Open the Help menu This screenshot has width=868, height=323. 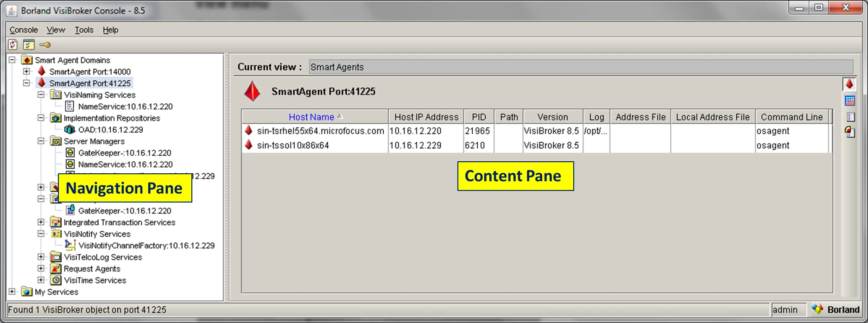110,30
